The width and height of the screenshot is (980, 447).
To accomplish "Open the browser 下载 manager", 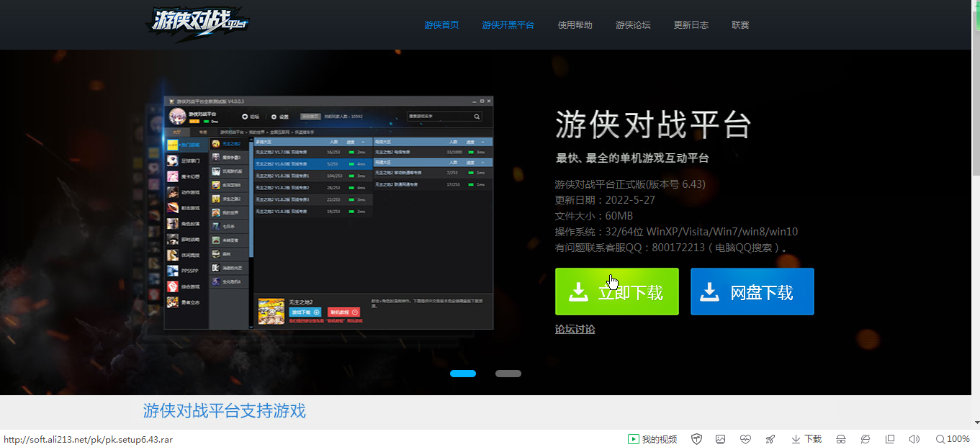I will 806,439.
